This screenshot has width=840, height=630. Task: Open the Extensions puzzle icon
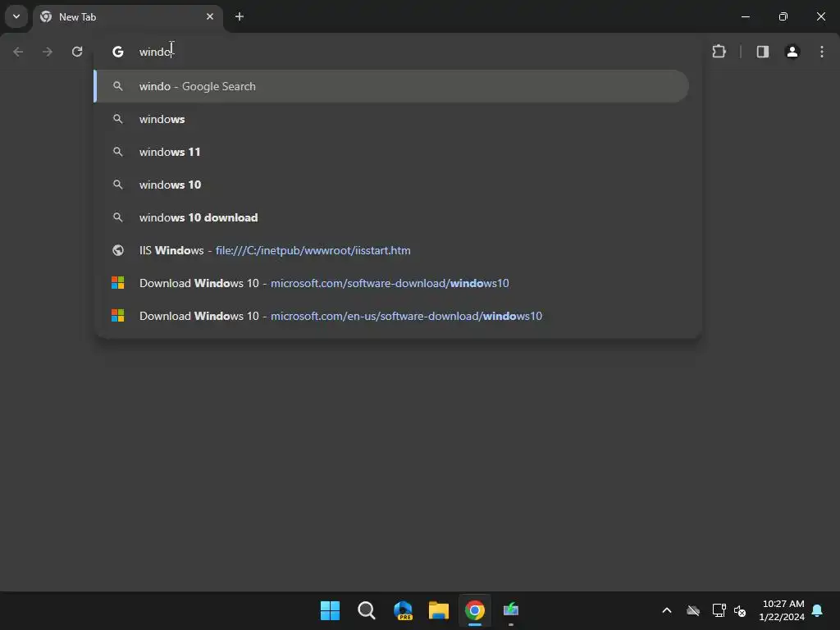[x=719, y=52]
